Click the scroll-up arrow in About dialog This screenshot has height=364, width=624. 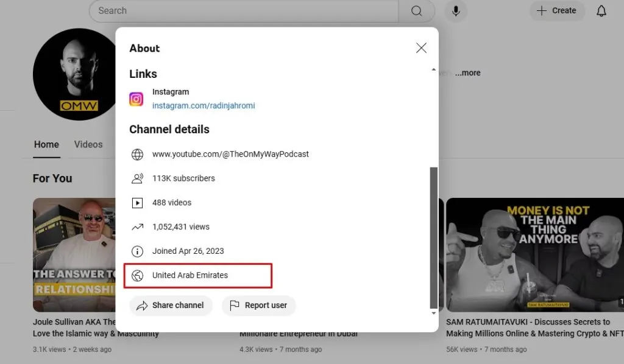click(434, 69)
